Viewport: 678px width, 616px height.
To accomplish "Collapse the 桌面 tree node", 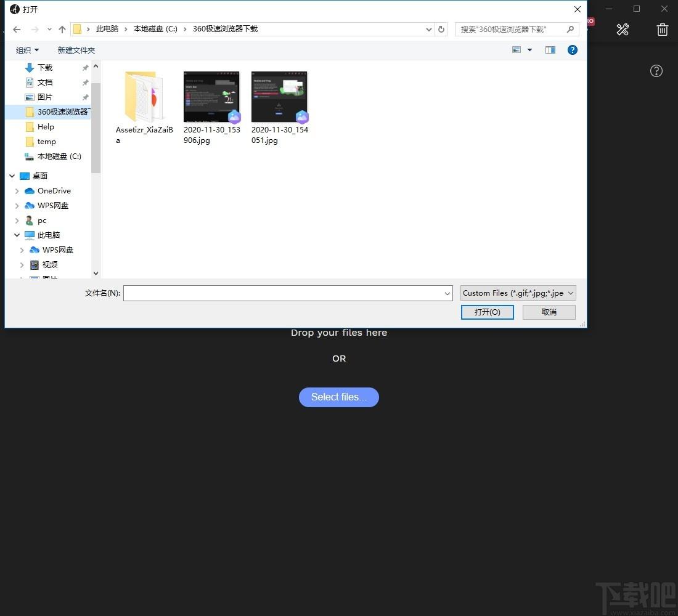I will pyautogui.click(x=12, y=176).
